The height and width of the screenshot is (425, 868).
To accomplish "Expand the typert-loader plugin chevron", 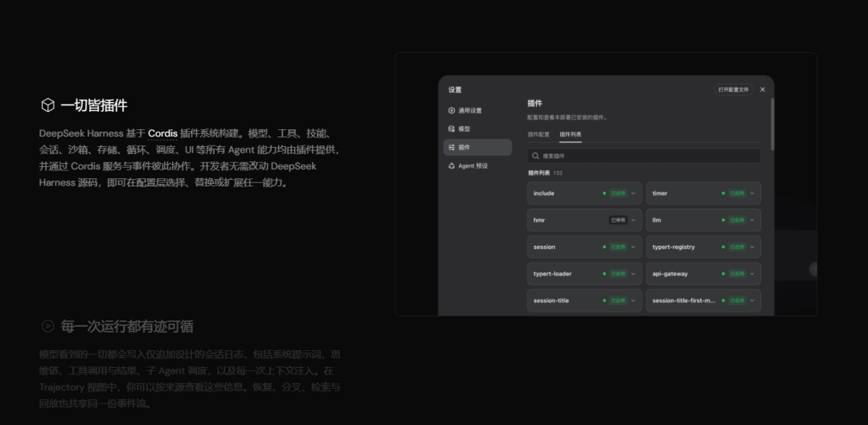I will [633, 274].
